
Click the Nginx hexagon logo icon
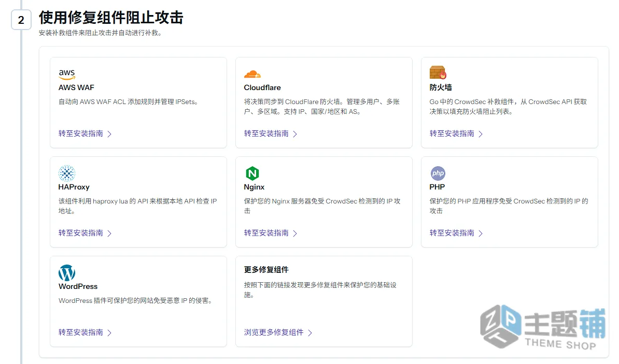point(252,173)
